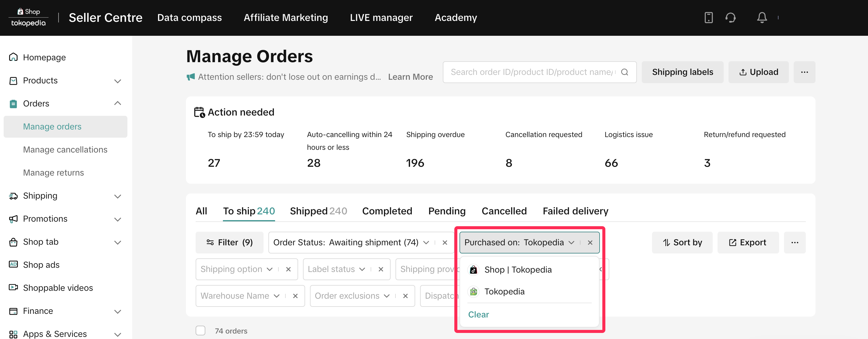Screen dimensions: 868x339
Task: Open the headset support icon
Action: click(x=730, y=18)
